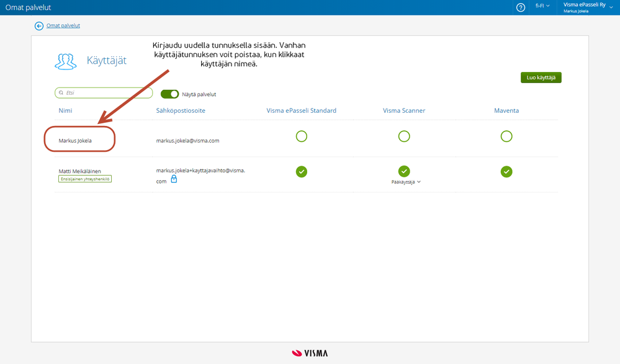Disable Visma Scanner for Matti Meikäläinen

(x=403, y=172)
